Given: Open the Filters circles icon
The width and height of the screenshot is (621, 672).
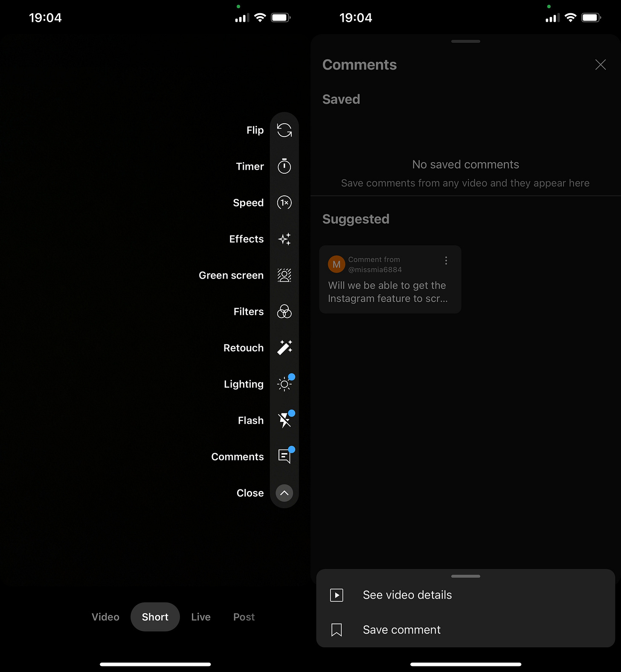Looking at the screenshot, I should tap(284, 311).
